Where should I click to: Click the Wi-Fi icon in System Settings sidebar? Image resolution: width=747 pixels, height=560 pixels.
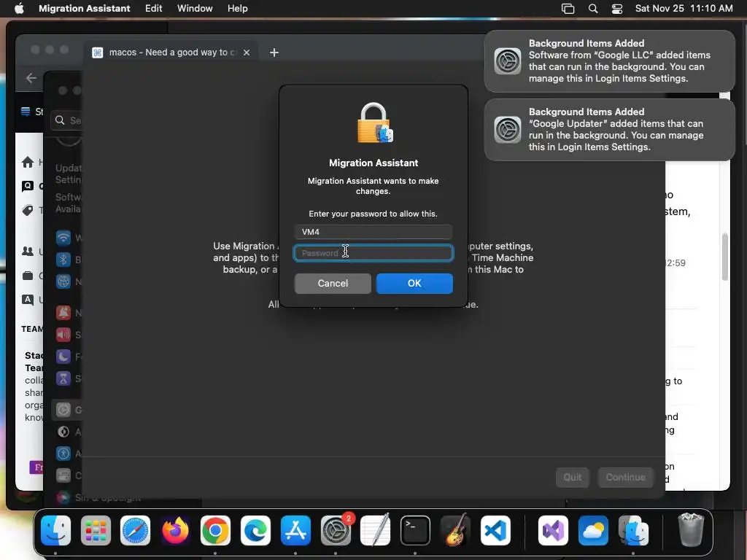pos(63,237)
